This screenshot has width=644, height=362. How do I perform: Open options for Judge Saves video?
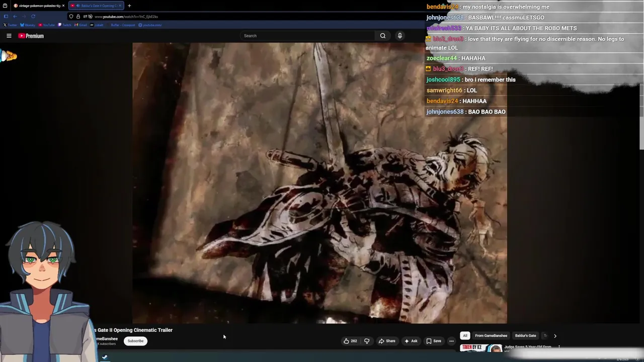coord(559,347)
